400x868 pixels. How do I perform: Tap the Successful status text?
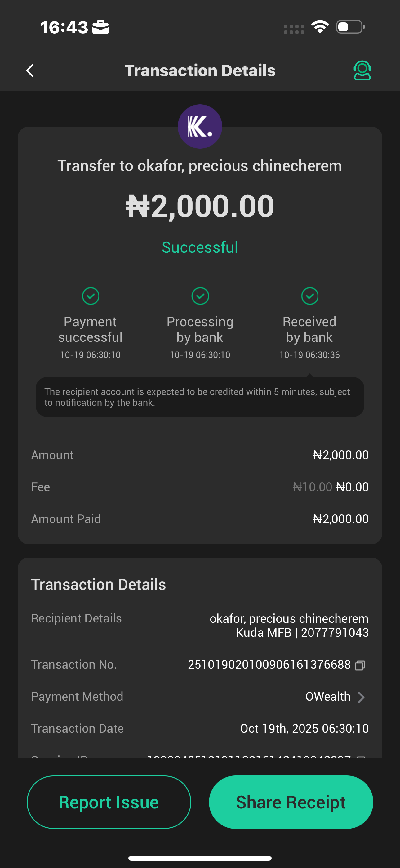200,247
